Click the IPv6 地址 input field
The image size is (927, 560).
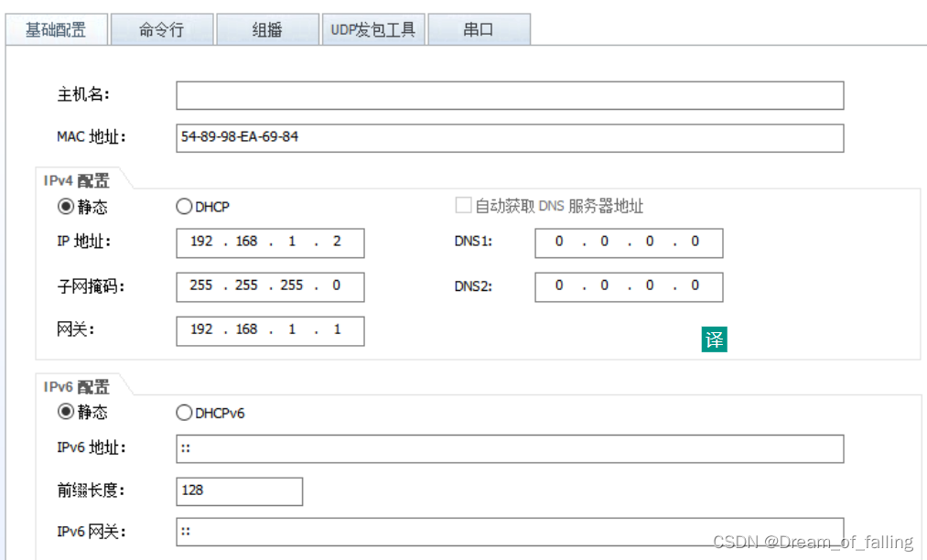pos(510,449)
